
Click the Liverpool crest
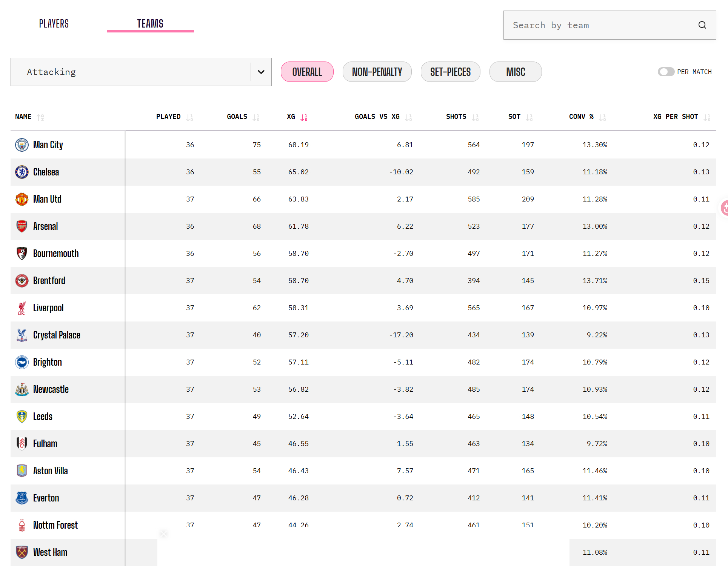click(22, 308)
